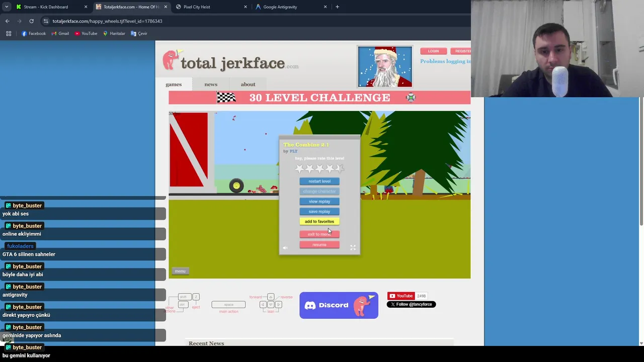Viewport: 644px width, 362px height.
Task: Open new browser tab with plus
Action: point(337,7)
